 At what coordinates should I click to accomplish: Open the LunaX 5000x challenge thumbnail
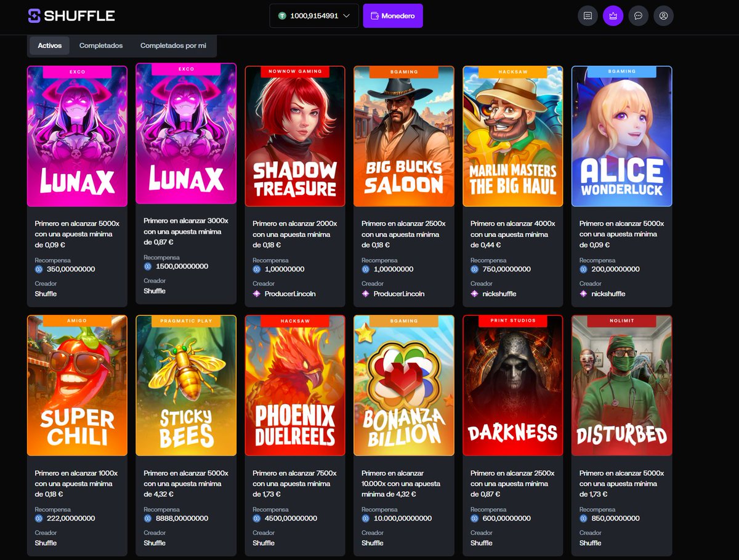(77, 136)
